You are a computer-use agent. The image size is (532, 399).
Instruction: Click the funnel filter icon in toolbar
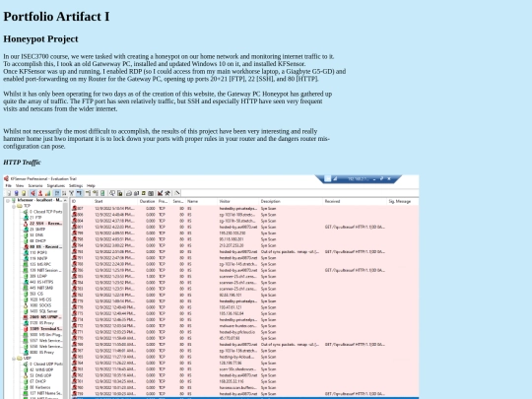click(x=71, y=193)
